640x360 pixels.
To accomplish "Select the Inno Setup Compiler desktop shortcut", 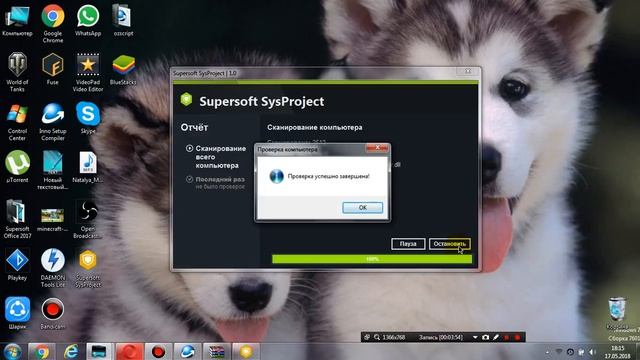I will tap(53, 122).
